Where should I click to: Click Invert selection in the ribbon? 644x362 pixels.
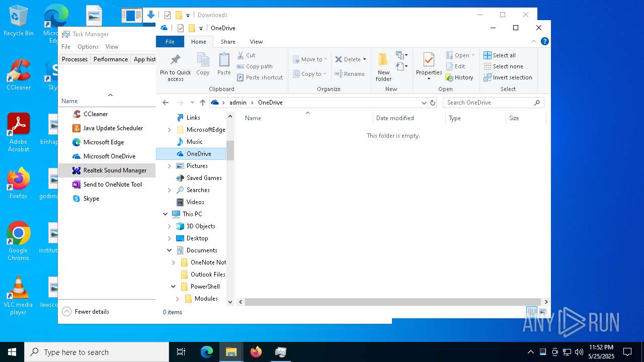pyautogui.click(x=508, y=77)
